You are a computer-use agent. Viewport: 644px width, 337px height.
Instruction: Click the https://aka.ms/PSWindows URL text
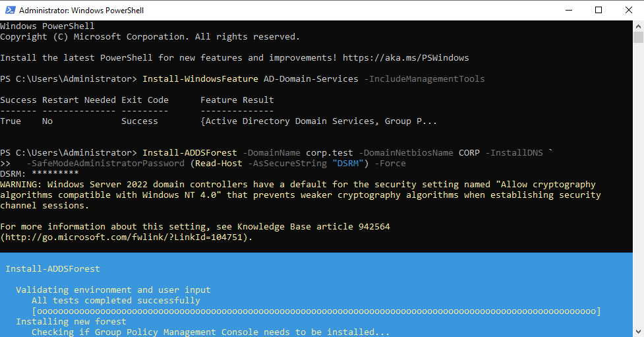tap(406, 58)
